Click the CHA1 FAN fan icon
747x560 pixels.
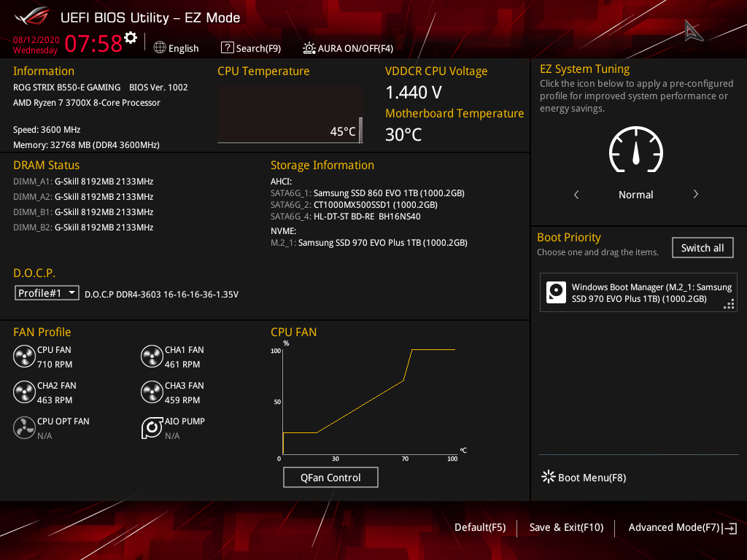pos(152,357)
